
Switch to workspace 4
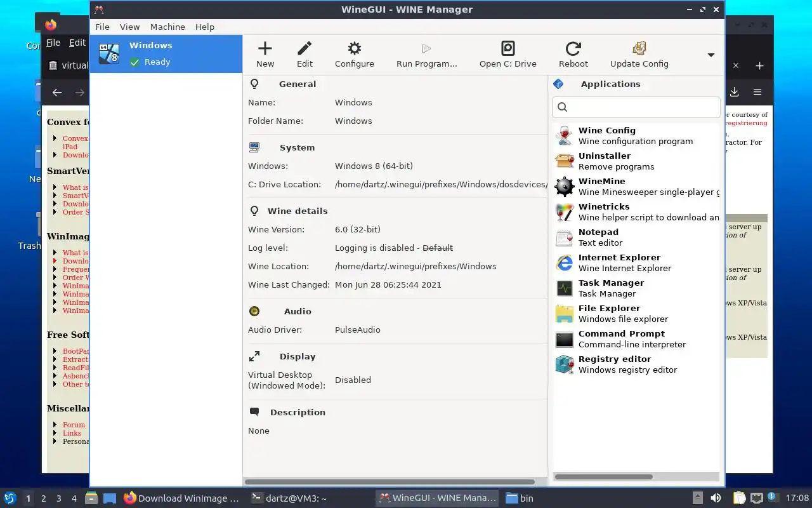click(x=74, y=498)
